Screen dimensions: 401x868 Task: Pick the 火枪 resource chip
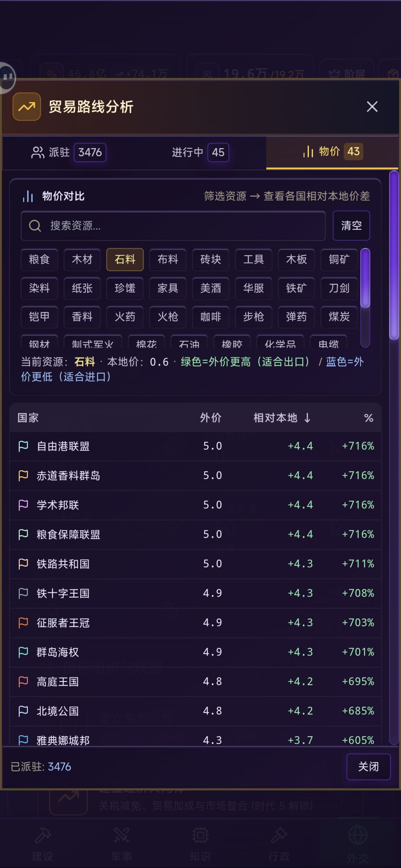pyautogui.click(x=168, y=317)
